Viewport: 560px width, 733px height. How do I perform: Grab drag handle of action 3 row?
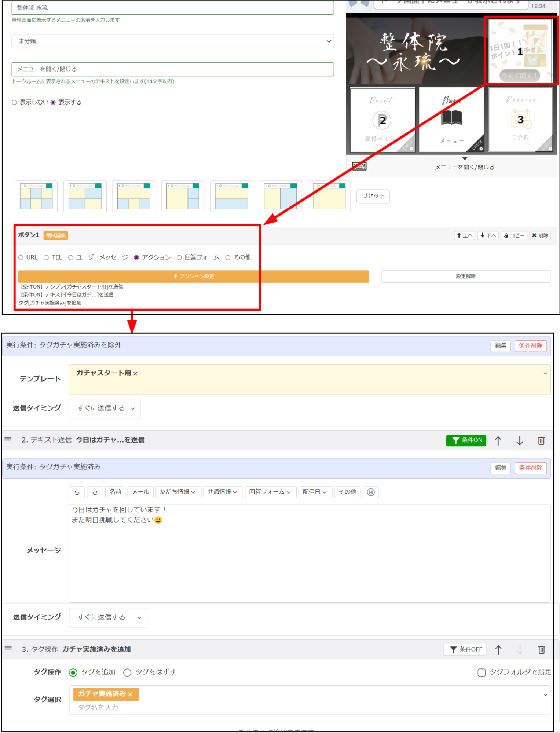(x=8, y=648)
